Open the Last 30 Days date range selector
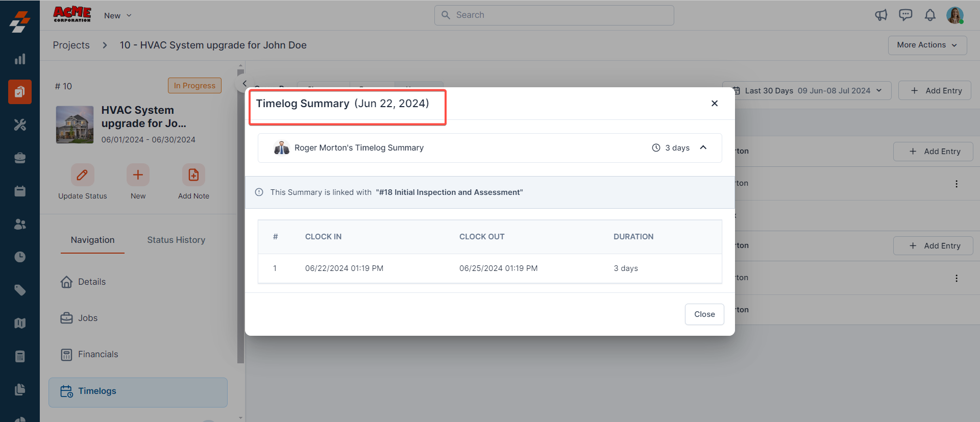 coord(807,91)
